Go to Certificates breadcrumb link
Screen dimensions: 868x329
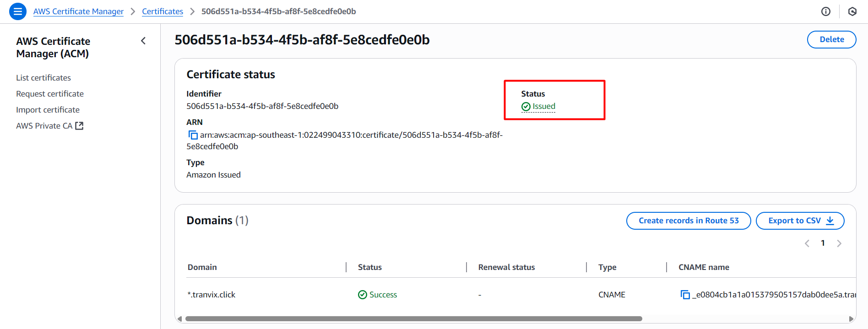click(x=163, y=11)
